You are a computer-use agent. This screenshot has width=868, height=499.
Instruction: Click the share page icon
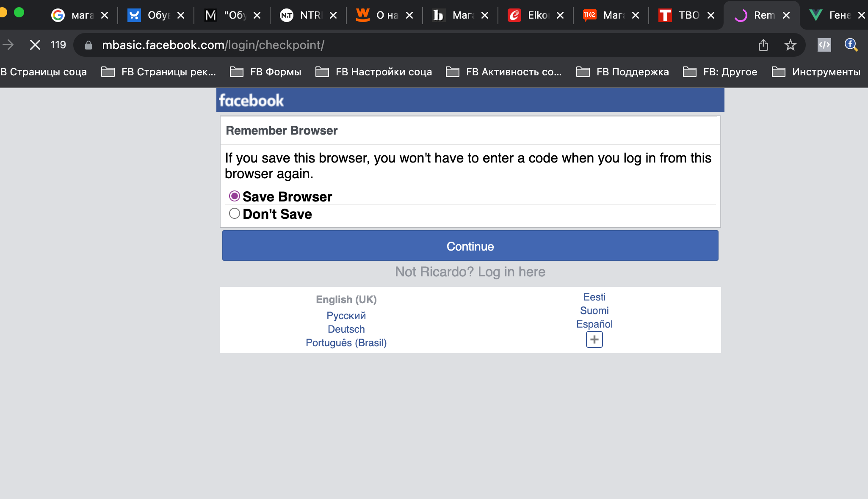coord(763,45)
